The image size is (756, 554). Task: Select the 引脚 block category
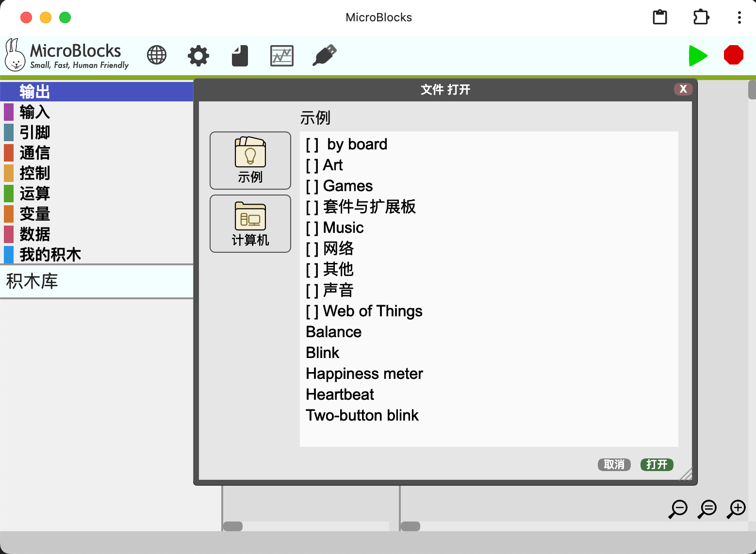(97, 132)
